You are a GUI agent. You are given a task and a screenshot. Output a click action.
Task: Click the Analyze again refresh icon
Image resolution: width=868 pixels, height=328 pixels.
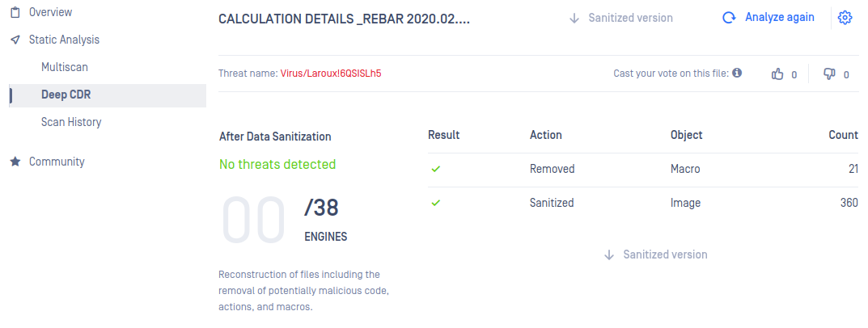[x=729, y=18]
